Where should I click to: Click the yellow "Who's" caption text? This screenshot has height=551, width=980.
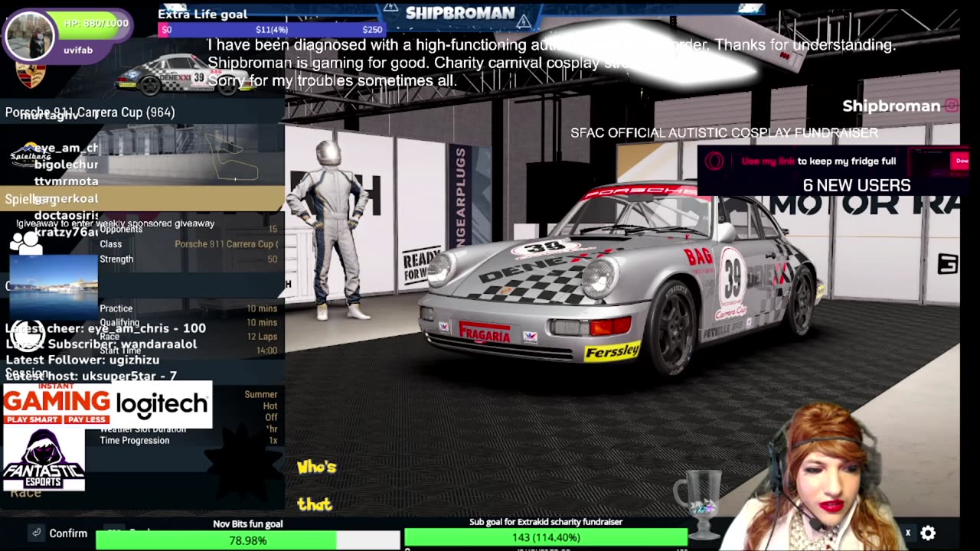tap(317, 468)
